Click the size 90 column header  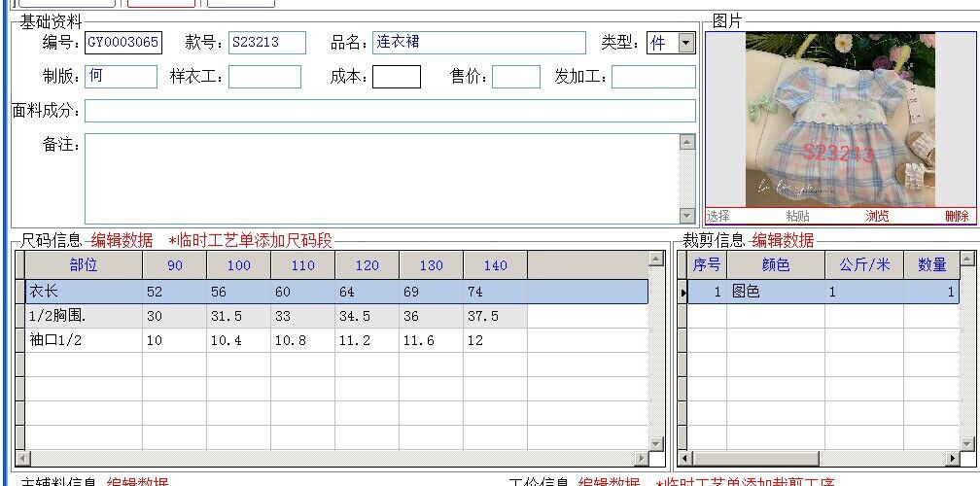[x=174, y=264]
